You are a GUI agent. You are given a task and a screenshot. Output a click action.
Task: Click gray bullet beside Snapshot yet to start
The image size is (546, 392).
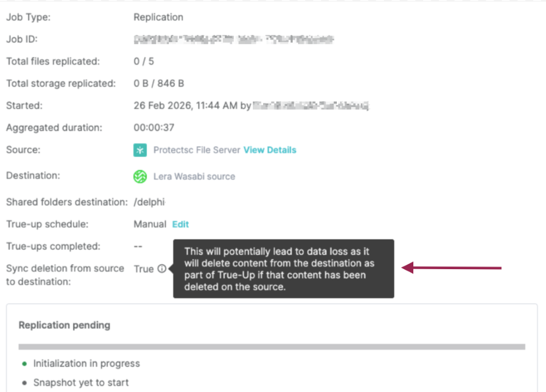[x=24, y=383]
